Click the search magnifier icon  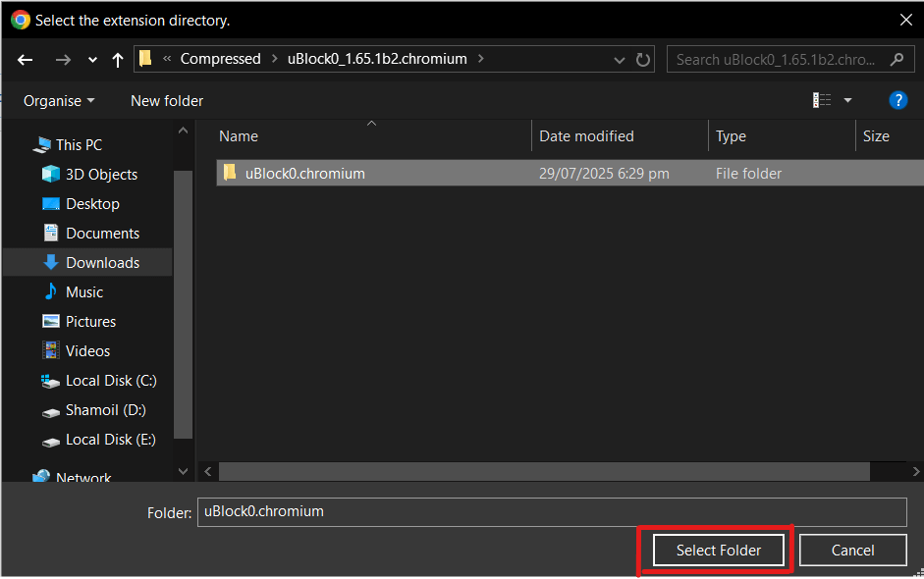[x=897, y=60]
